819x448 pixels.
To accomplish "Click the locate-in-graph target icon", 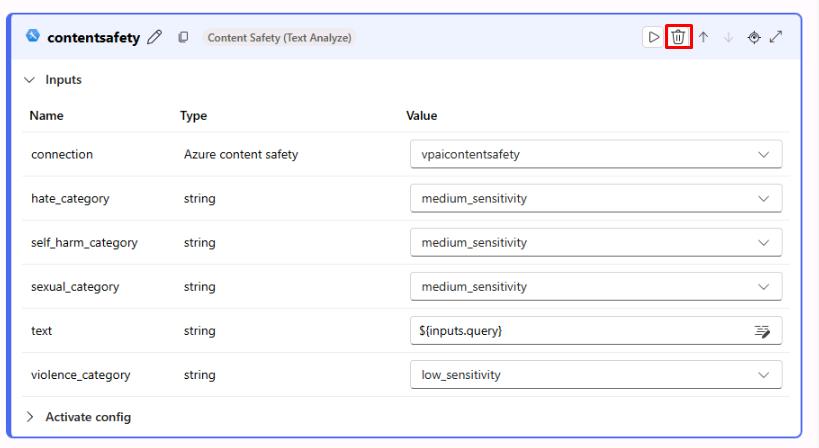I will (x=754, y=37).
